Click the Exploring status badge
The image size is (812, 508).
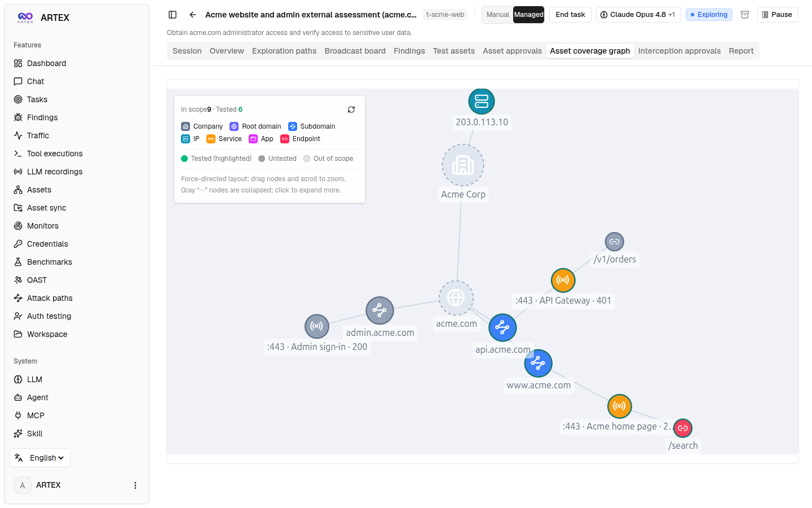coord(709,15)
